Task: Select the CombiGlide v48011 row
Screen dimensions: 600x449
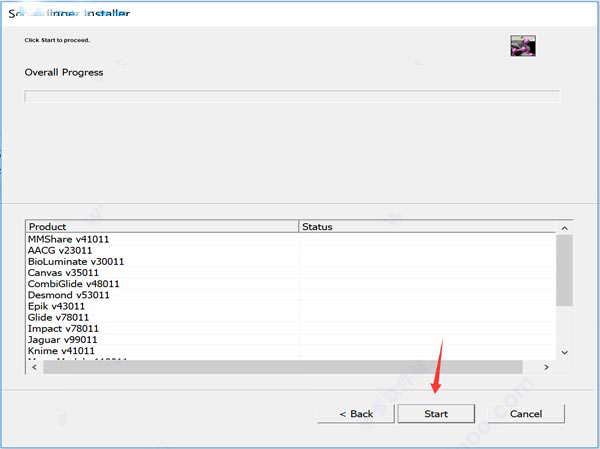Action: tap(291, 284)
